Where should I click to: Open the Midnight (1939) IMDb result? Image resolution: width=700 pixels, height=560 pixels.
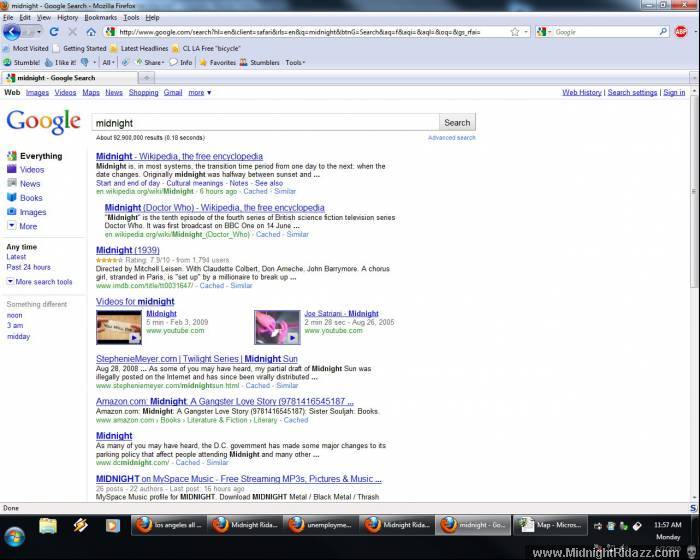[x=127, y=250]
